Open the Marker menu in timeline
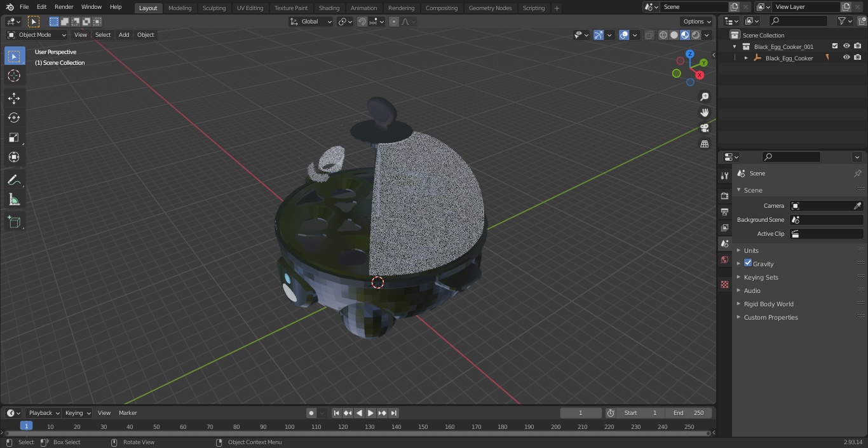868x448 pixels. [128, 413]
